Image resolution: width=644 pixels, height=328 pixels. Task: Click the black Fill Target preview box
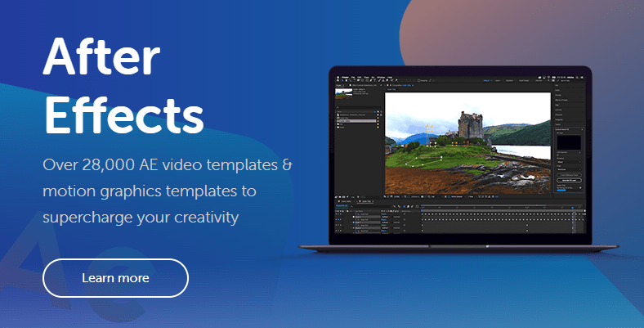569,142
